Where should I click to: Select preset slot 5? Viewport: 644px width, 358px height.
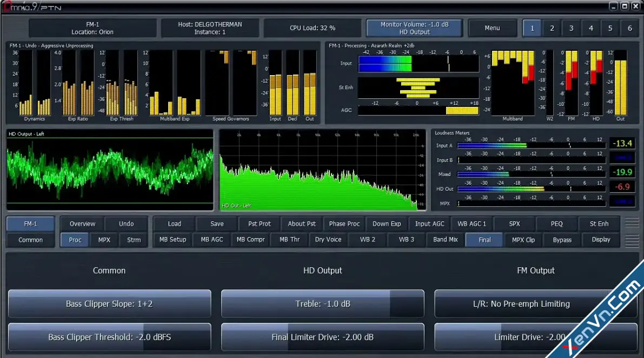(x=610, y=28)
